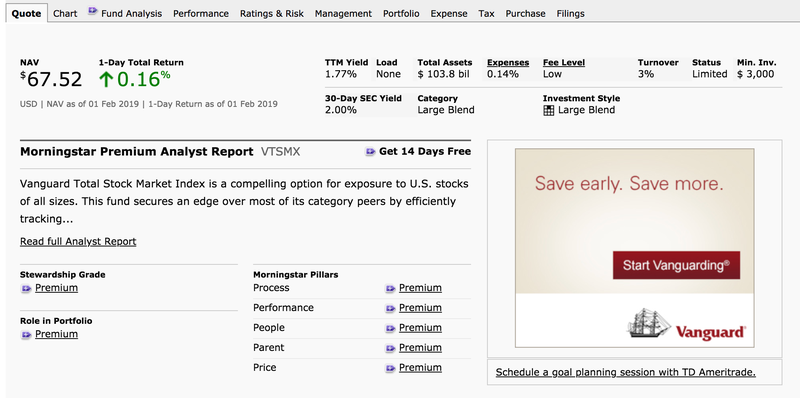Open TD Ameritrade goal planning session link
800x398 pixels.
click(x=626, y=372)
